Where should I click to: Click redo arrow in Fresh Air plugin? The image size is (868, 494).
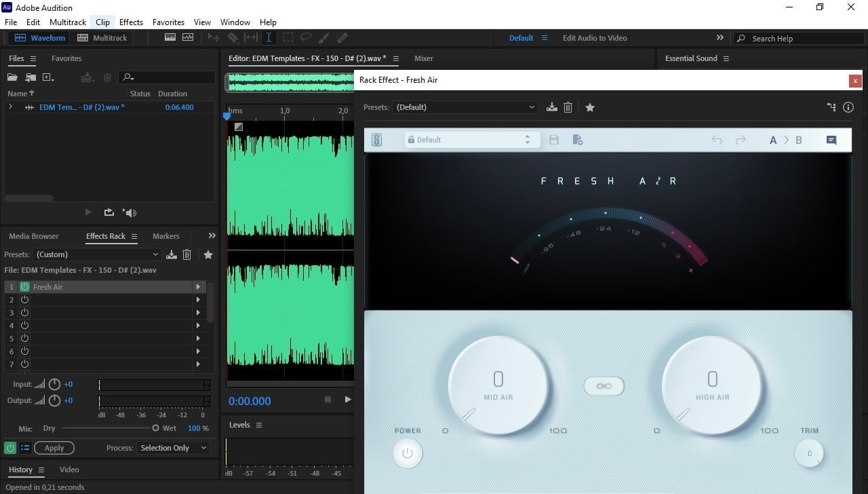tap(741, 140)
